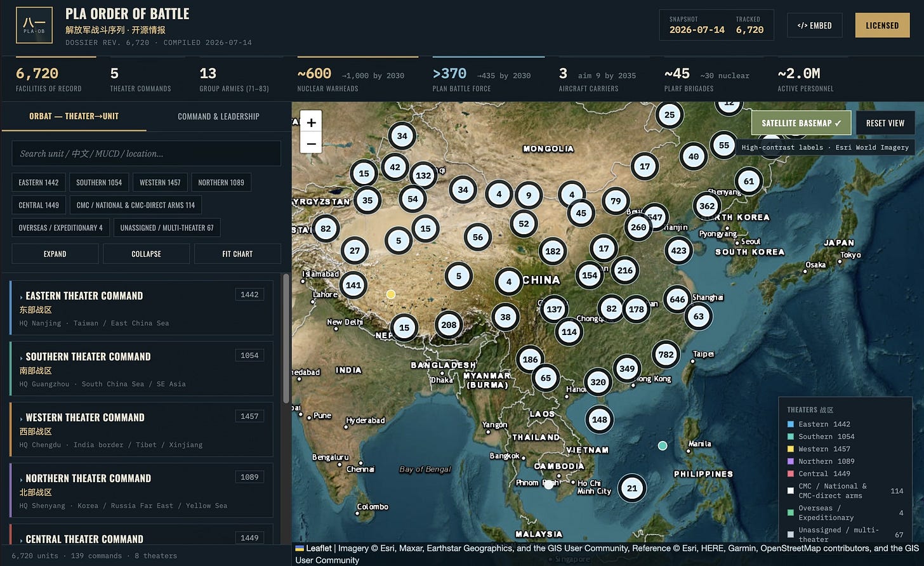Expand the Northern Theater Command row
The width and height of the screenshot is (924, 566).
click(x=142, y=490)
